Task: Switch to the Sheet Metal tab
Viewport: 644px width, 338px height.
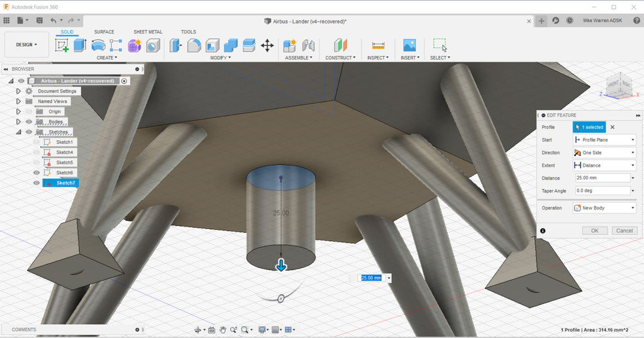Action: (x=147, y=31)
